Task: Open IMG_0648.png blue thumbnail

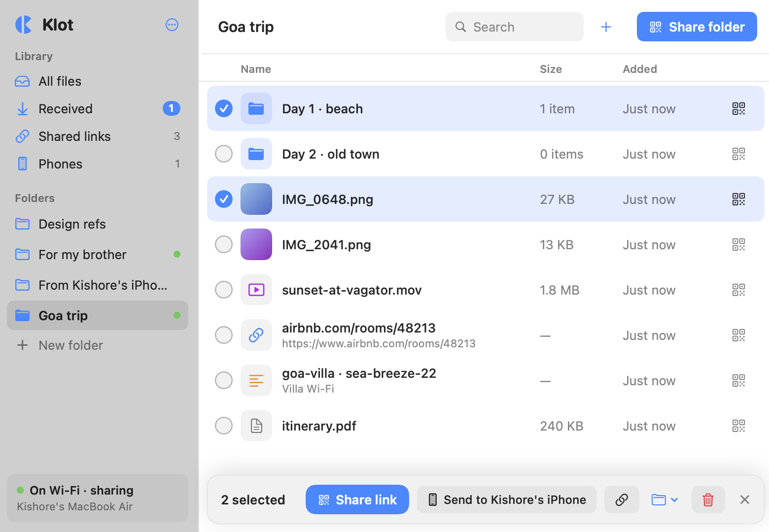Action: [256, 199]
